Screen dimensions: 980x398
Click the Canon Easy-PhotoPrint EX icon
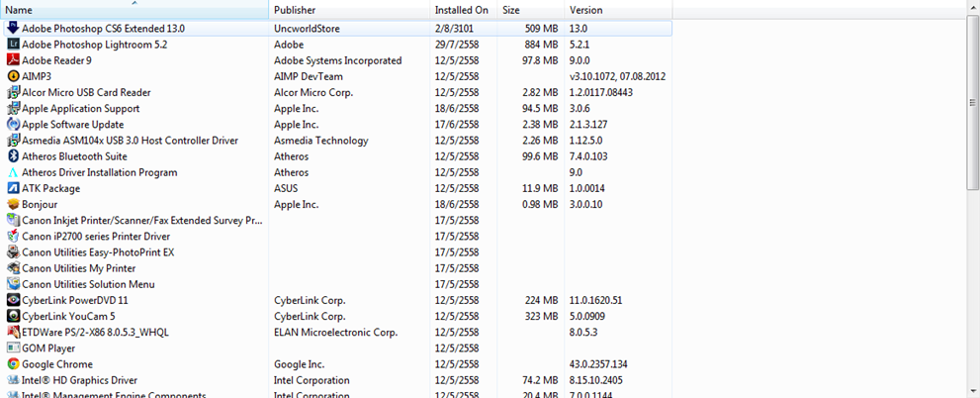pos(13,252)
